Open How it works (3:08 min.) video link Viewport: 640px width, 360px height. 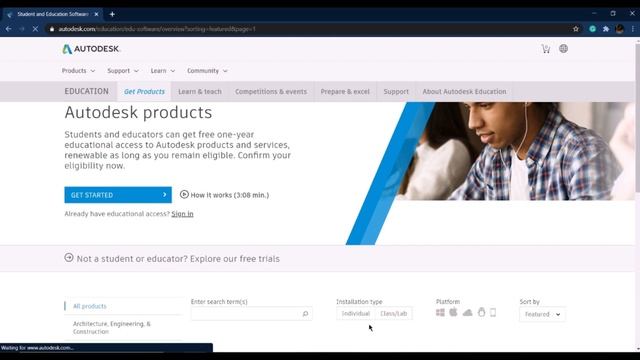coord(230,195)
